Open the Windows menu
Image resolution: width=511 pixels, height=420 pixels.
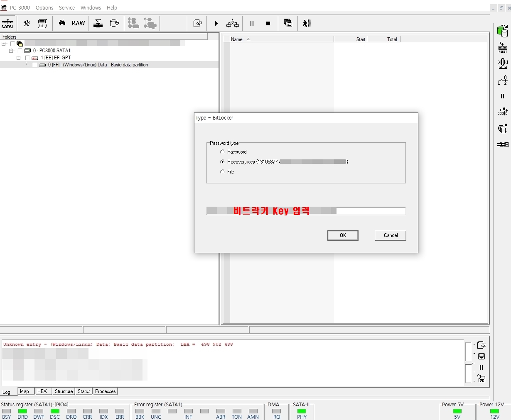click(91, 7)
